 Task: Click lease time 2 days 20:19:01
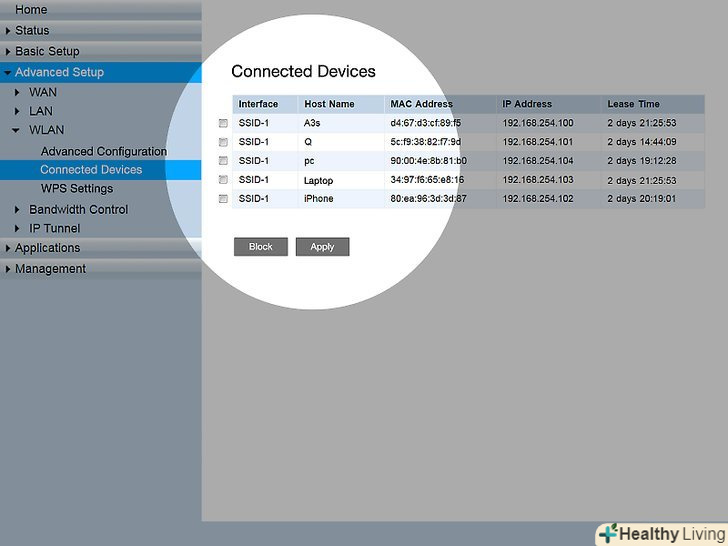click(x=642, y=199)
